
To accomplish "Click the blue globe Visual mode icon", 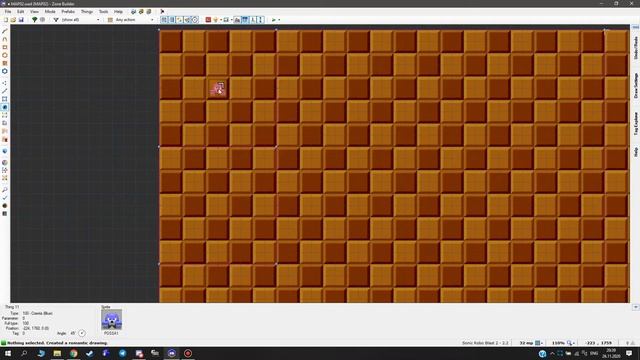I will click(5, 151).
